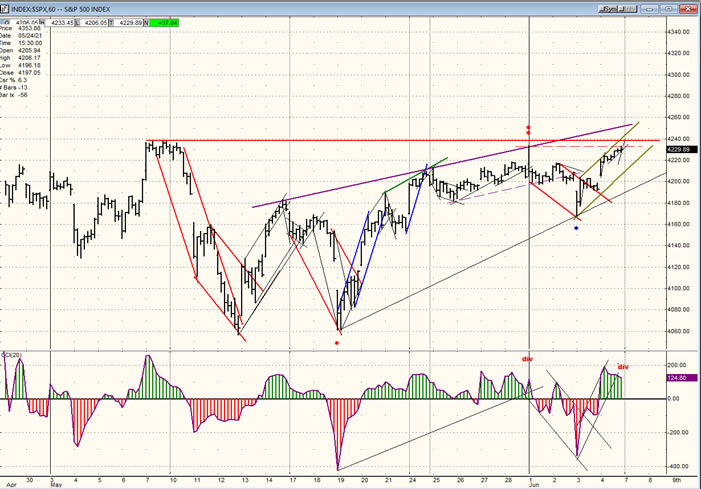The width and height of the screenshot is (701, 489).
Task: Click the May month label on the date axis
Action: [x=56, y=485]
